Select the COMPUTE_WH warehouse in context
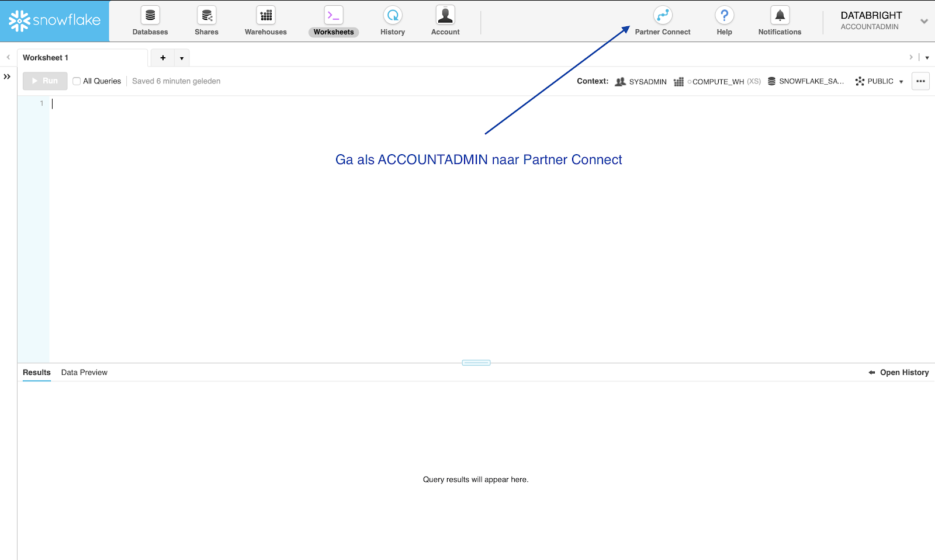Screen dimensions: 935x560 [717, 82]
